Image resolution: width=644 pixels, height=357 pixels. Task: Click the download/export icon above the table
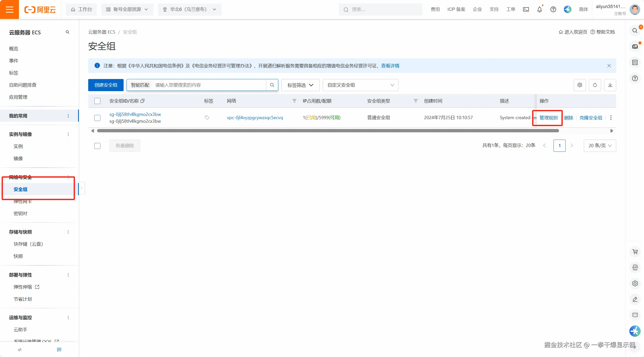[x=610, y=85]
